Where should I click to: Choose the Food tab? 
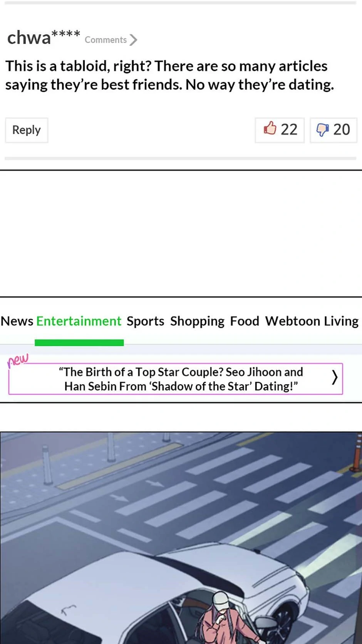(x=245, y=321)
